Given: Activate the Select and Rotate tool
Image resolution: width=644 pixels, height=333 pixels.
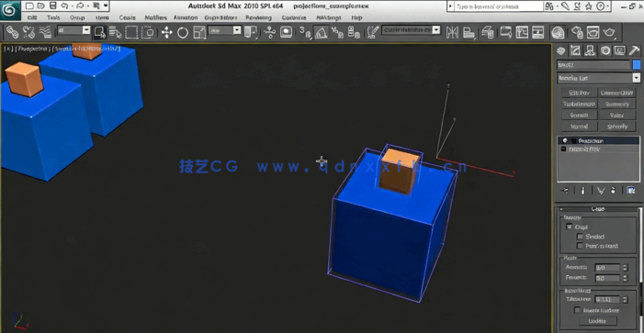Looking at the screenshot, I should pos(182,32).
